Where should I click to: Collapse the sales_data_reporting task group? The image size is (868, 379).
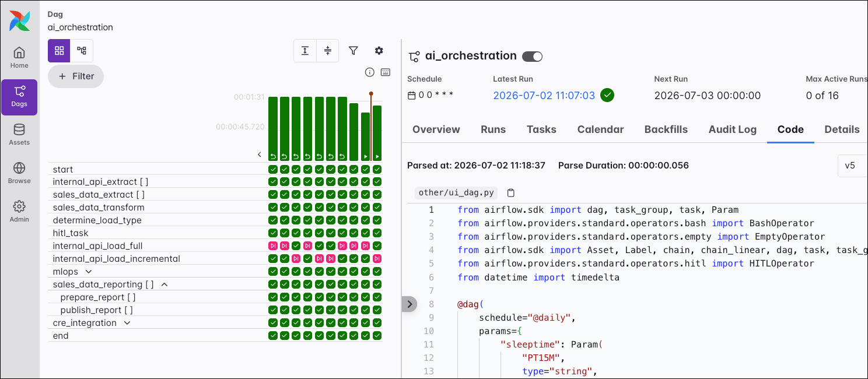point(164,285)
